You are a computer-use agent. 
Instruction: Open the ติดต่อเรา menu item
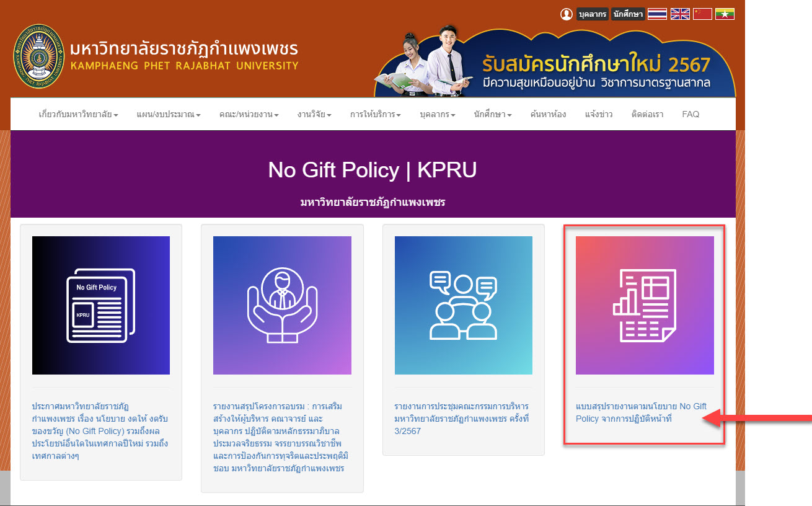pyautogui.click(x=647, y=115)
